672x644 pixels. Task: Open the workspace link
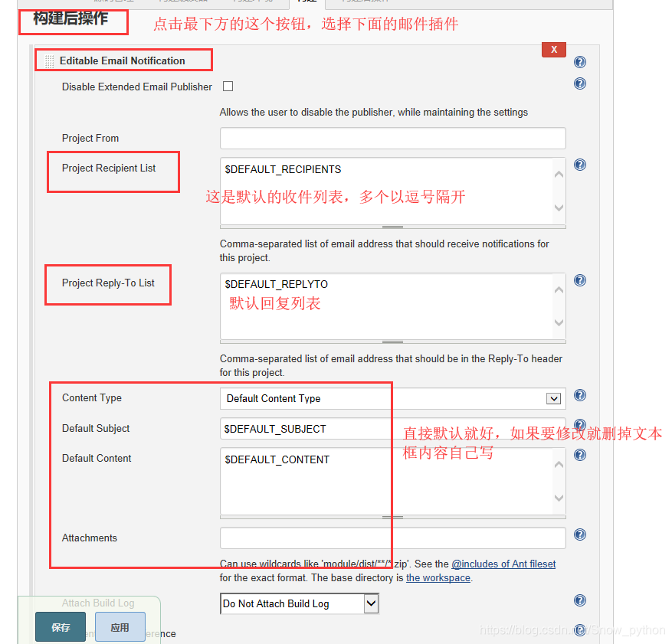coord(438,577)
